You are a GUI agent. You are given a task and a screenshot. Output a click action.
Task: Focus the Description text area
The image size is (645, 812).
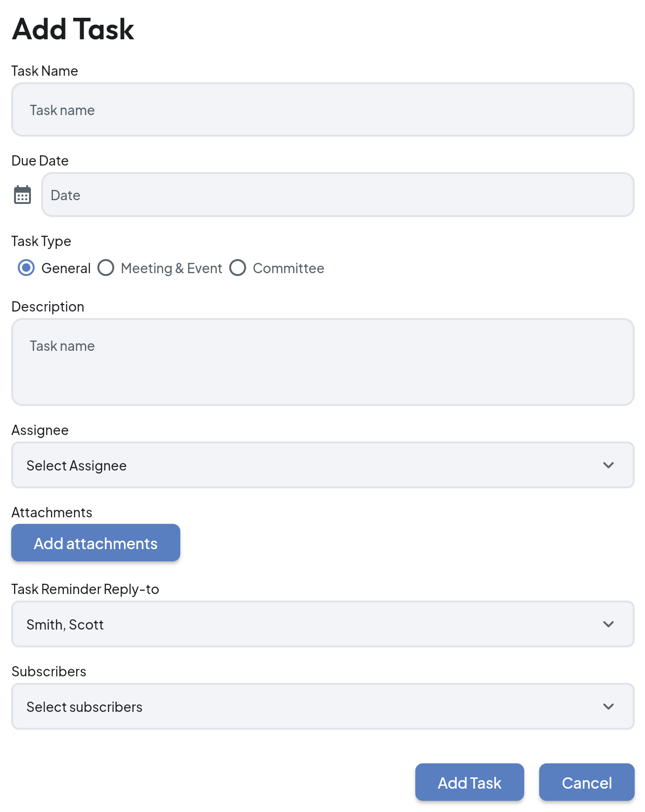coord(322,362)
